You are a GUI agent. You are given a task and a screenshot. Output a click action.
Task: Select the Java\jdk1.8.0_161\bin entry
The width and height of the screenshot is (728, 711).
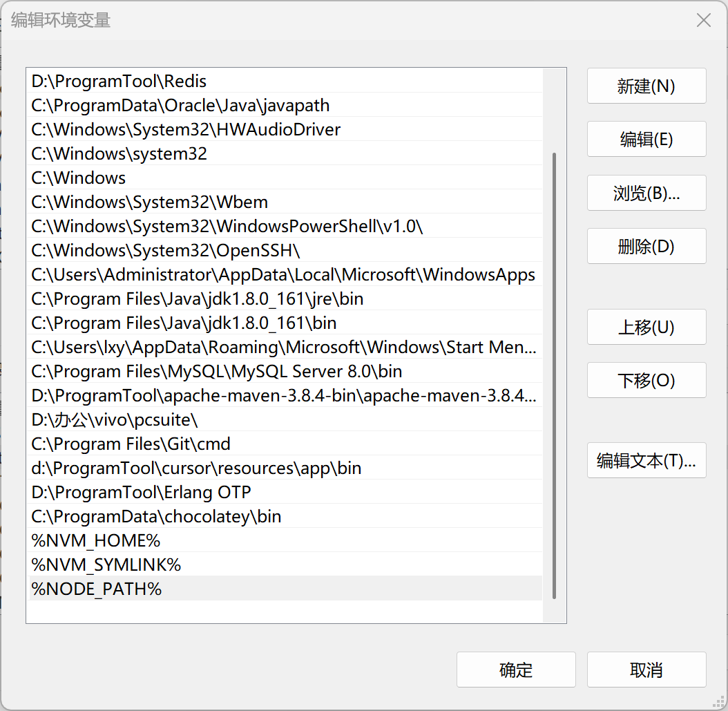tap(285, 322)
